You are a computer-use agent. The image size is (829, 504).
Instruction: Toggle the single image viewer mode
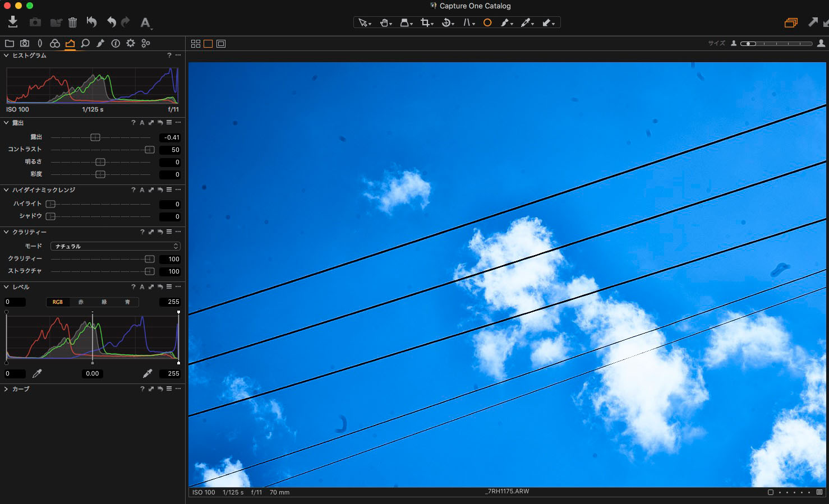tap(208, 44)
